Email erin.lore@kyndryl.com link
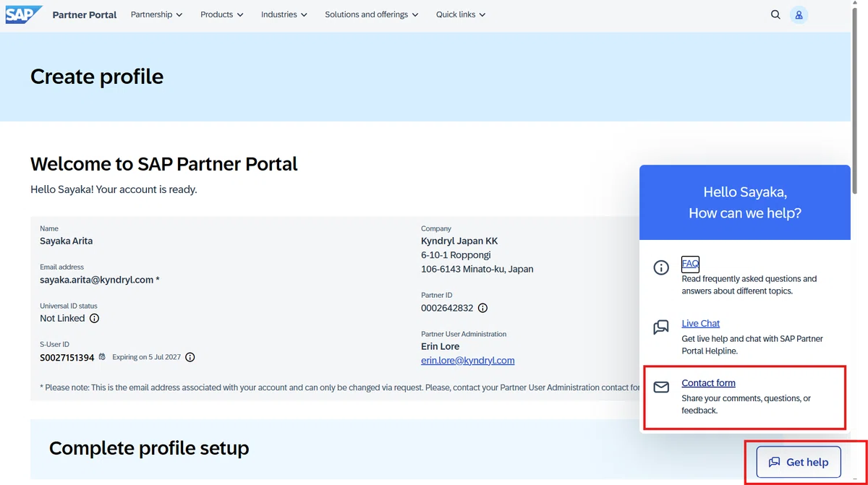Viewport: 868px width, 485px height. coord(467,360)
